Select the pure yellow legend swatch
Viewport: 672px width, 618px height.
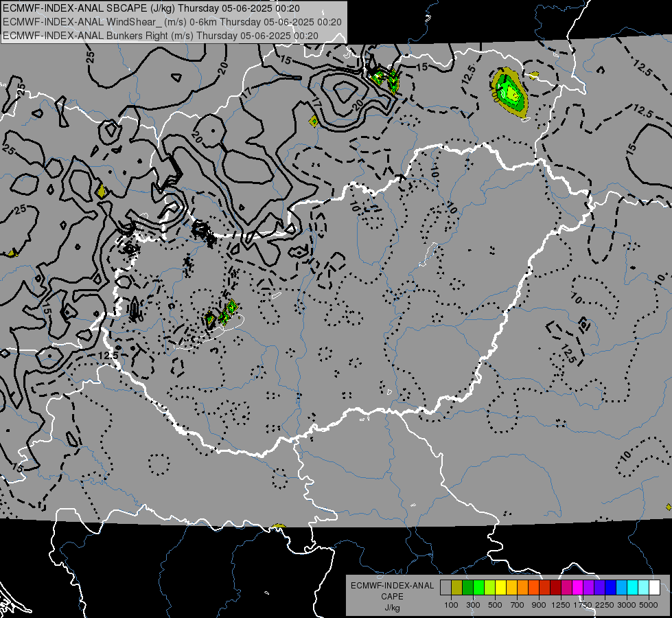(x=500, y=588)
